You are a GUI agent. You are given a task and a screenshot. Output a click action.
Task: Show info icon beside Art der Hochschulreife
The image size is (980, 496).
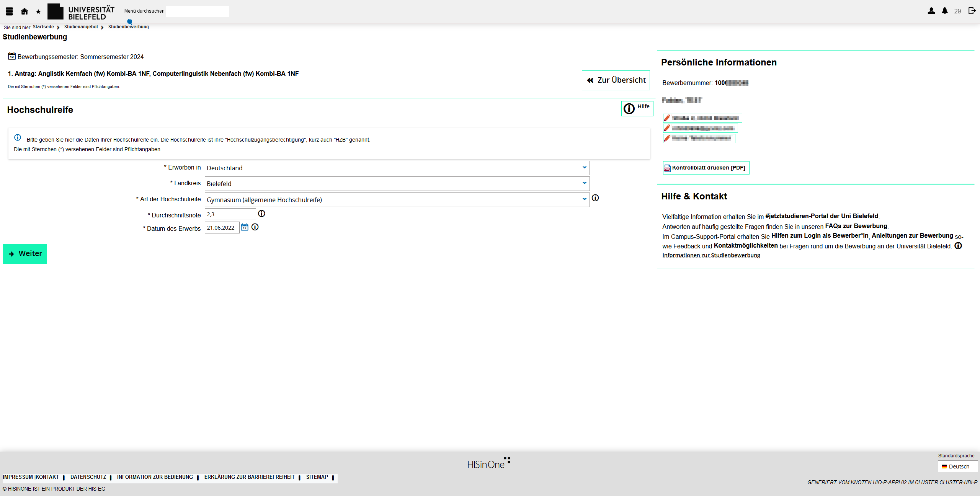pos(595,198)
